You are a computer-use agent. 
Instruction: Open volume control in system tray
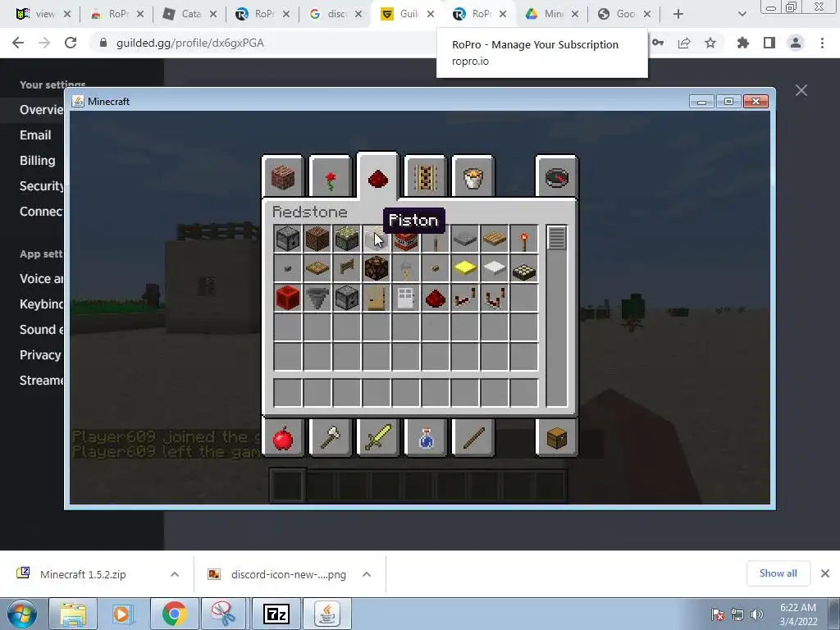coord(757,614)
